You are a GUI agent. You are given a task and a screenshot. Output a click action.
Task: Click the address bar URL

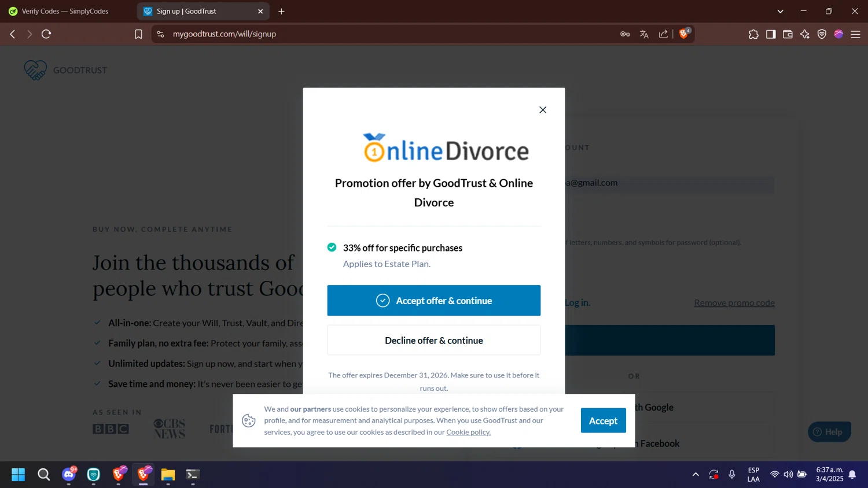[225, 34]
